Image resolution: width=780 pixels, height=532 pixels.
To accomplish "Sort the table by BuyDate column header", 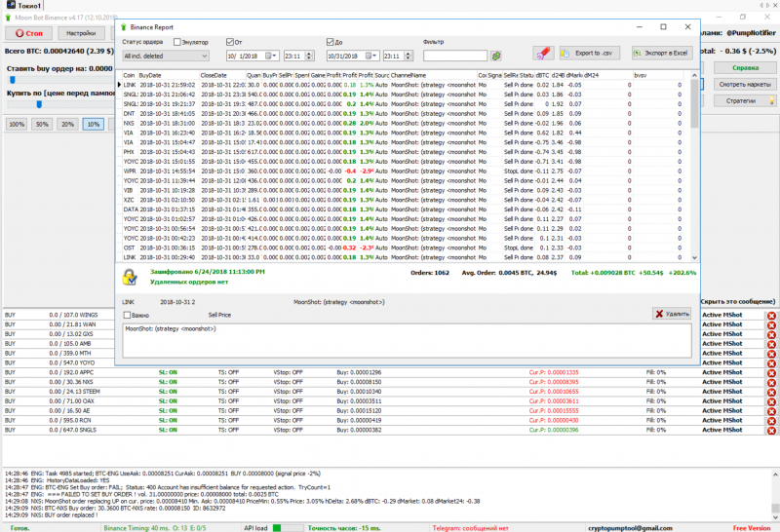I will pyautogui.click(x=169, y=75).
